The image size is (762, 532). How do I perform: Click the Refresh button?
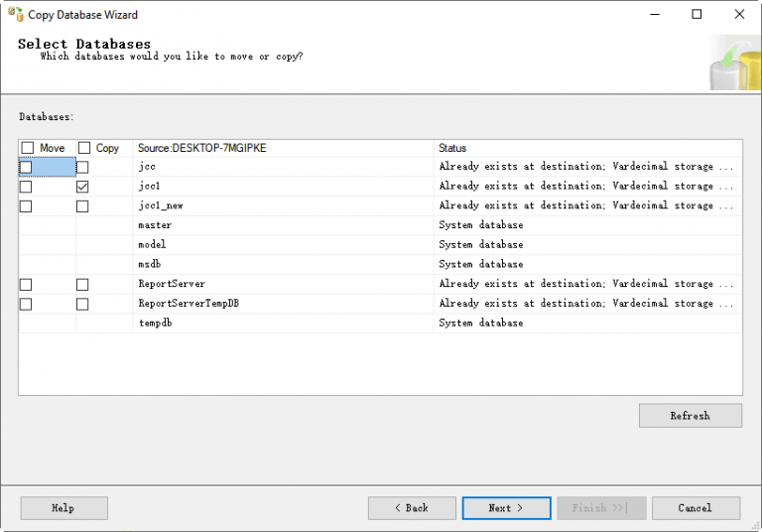click(691, 416)
